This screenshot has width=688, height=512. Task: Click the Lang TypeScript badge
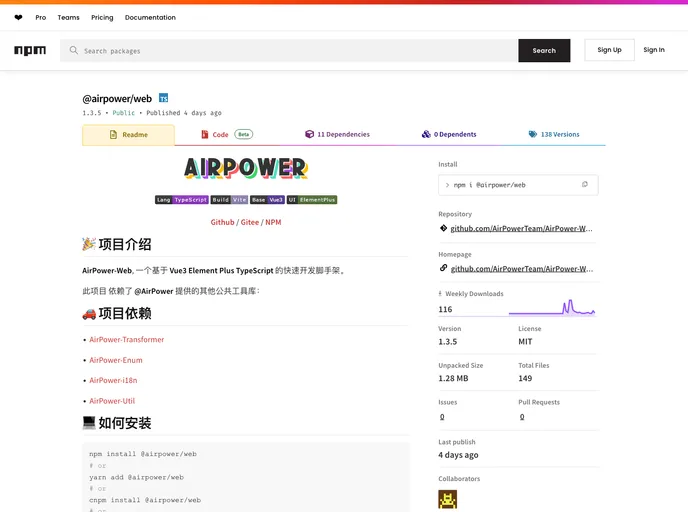point(182,200)
